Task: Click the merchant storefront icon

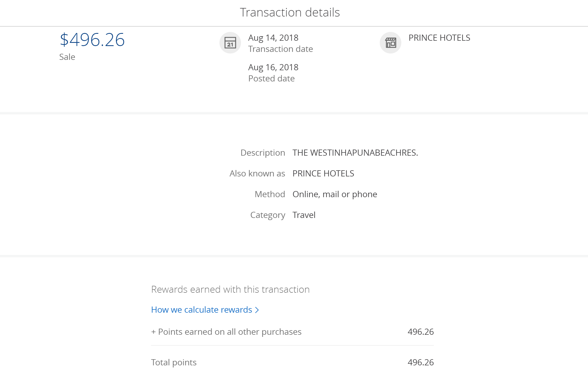Action: click(x=390, y=43)
